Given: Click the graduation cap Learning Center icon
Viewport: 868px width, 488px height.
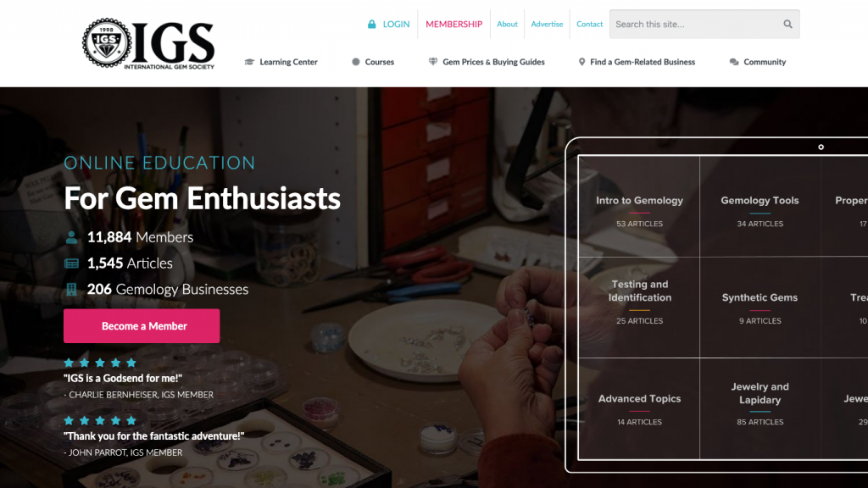Looking at the screenshot, I should tap(250, 62).
